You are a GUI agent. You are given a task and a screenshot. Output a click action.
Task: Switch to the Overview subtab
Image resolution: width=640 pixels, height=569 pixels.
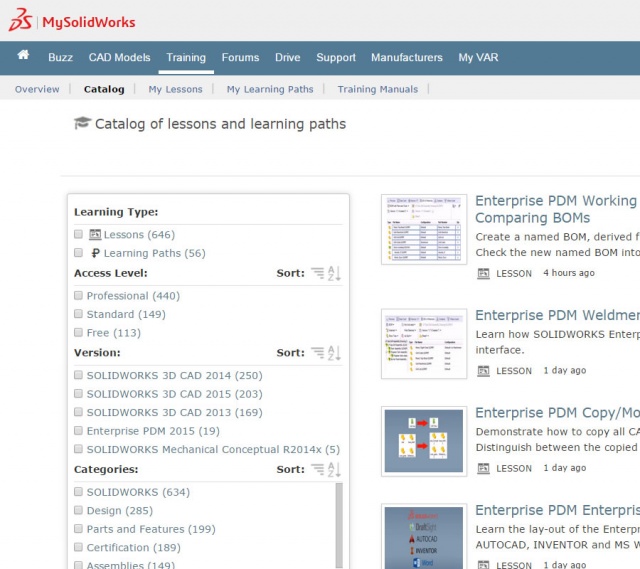(37, 89)
